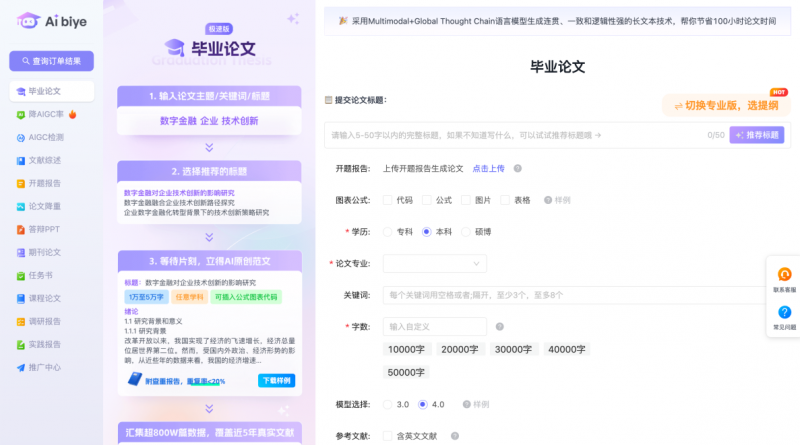Click the 答辩PPT sidebar icon
The height and width of the screenshot is (445, 800).
(21, 230)
